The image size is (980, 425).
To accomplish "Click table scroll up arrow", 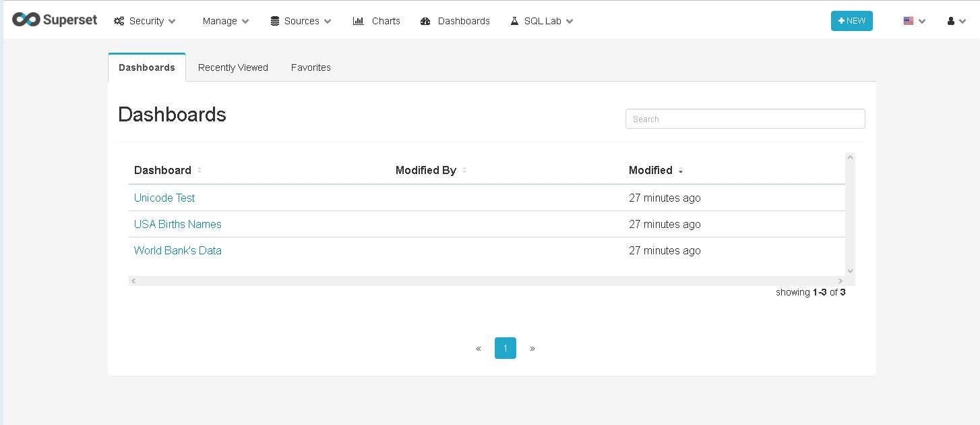I will (850, 158).
